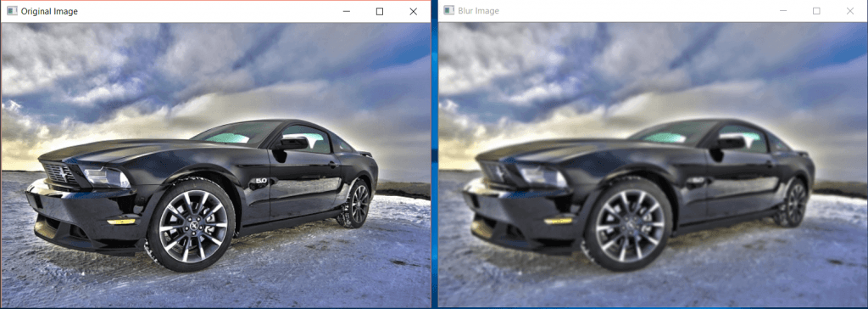Click the Blur Image title text
The image size is (868, 309).
coord(478,11)
